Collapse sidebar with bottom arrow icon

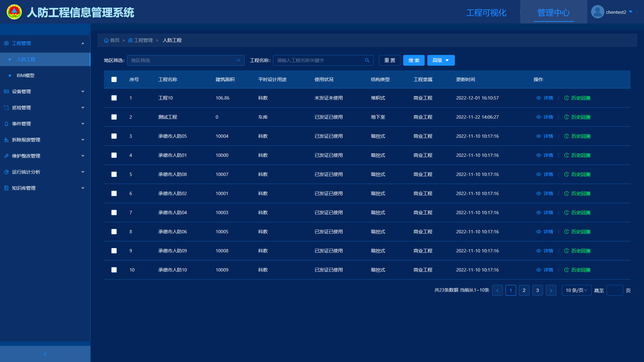[x=45, y=354]
